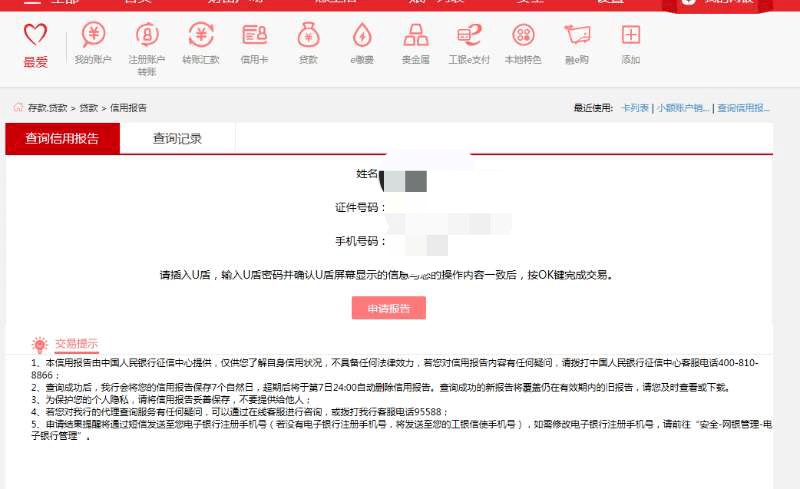Open the 查询信用报 recent link

(x=743, y=108)
